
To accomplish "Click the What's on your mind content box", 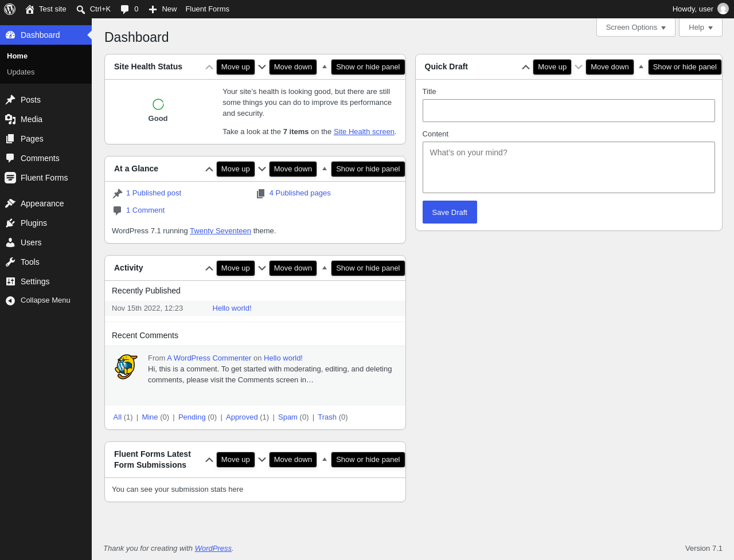I will click(x=569, y=167).
